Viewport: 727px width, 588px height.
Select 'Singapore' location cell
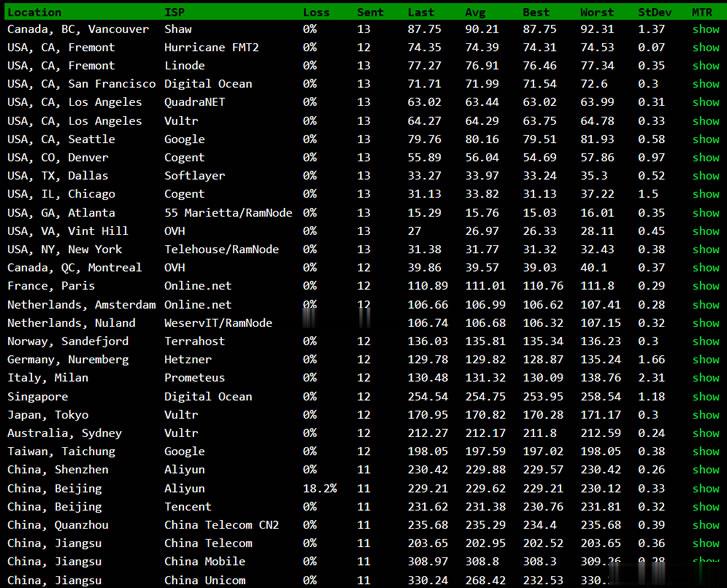(x=38, y=396)
